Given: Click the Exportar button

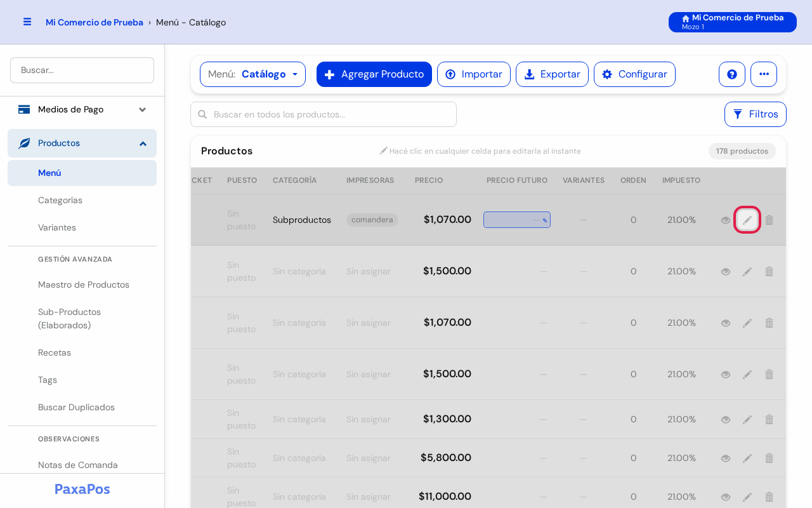Looking at the screenshot, I should coord(552,74).
